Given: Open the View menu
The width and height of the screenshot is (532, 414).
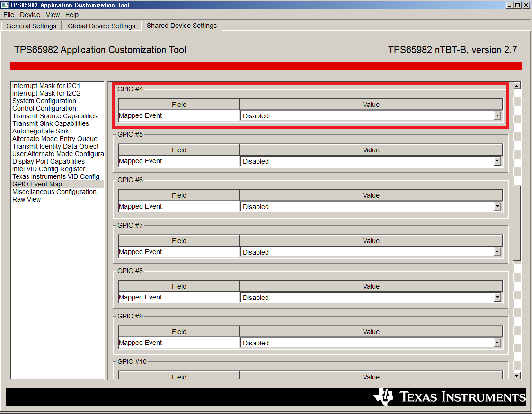Looking at the screenshot, I should pos(53,15).
